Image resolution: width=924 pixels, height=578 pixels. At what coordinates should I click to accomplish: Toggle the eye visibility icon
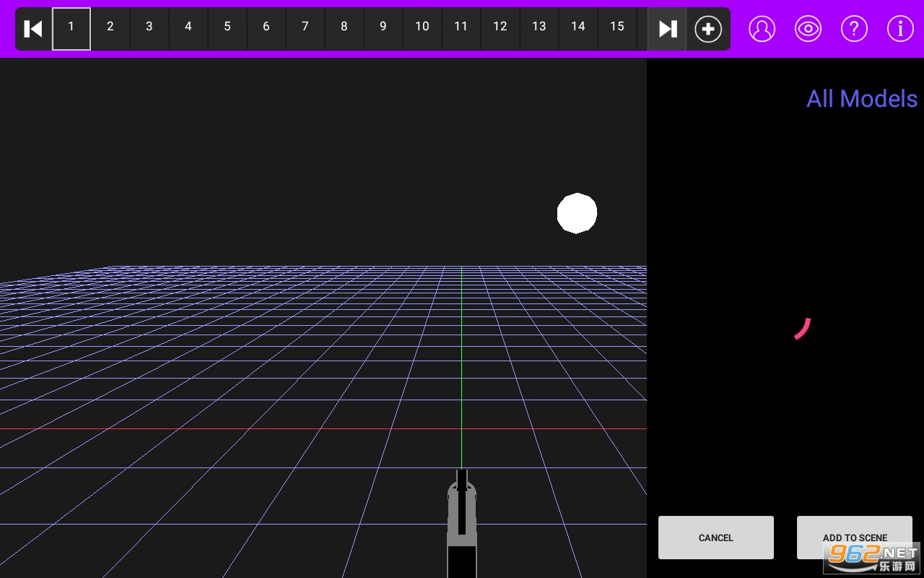click(808, 29)
